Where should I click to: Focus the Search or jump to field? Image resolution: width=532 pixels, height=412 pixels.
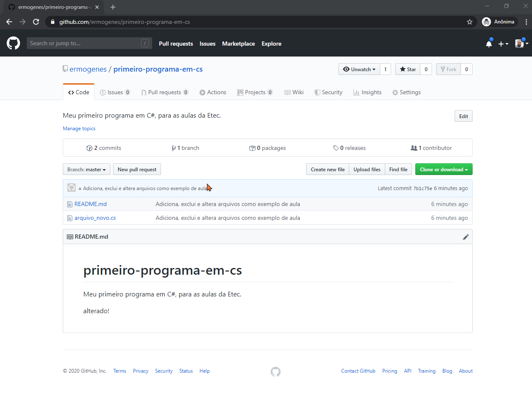[90, 43]
